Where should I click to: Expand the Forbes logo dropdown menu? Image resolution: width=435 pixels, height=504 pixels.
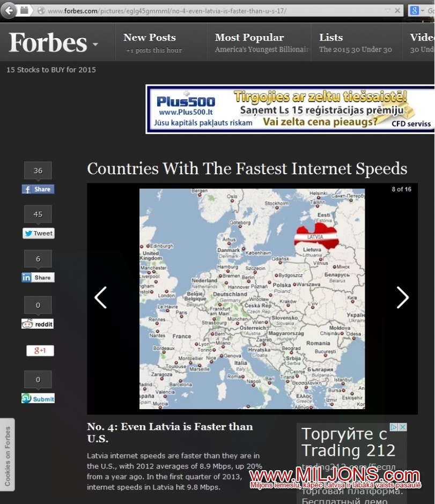click(x=95, y=44)
